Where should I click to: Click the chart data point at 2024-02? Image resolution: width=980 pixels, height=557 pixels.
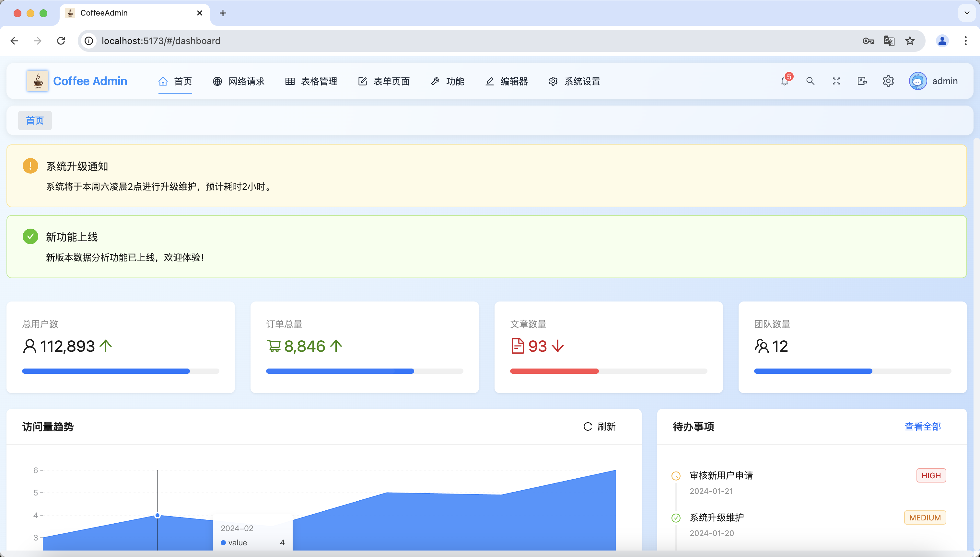pos(157,516)
